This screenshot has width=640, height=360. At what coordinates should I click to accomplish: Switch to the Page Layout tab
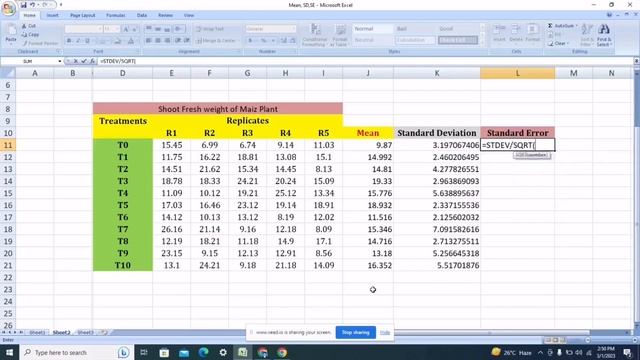click(82, 16)
